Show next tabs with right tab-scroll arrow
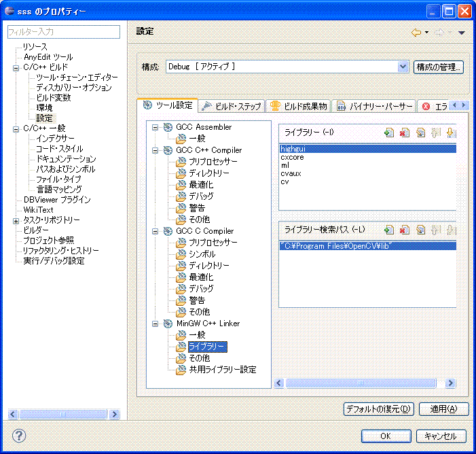 [464, 105]
